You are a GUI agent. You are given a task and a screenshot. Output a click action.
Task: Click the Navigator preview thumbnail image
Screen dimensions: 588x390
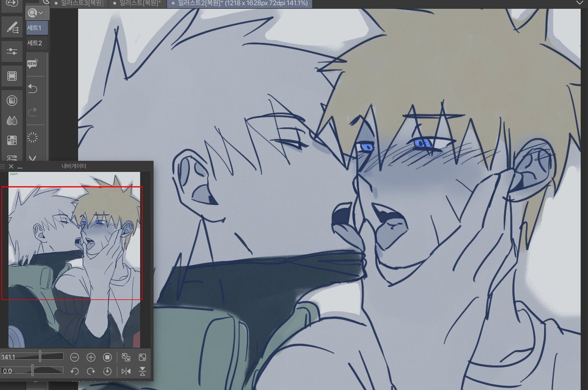point(74,259)
